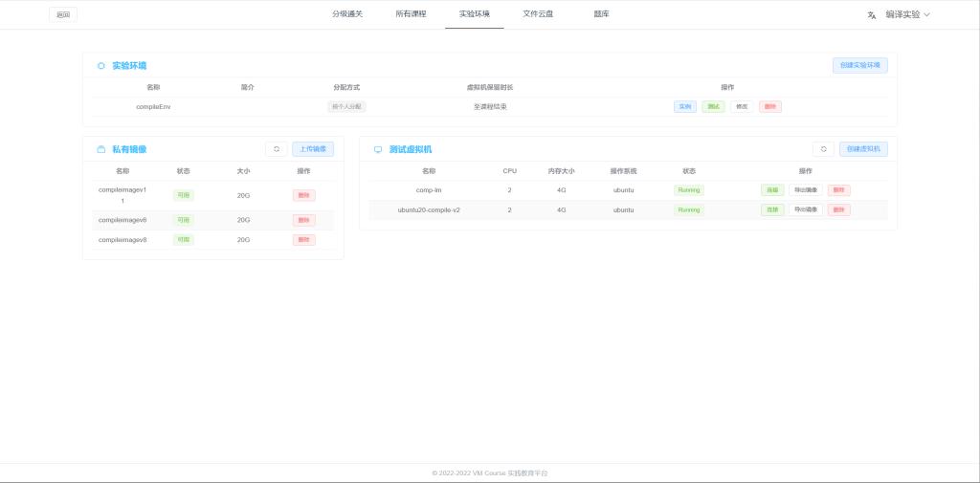Go to the 文件云盘 tab

click(x=538, y=14)
